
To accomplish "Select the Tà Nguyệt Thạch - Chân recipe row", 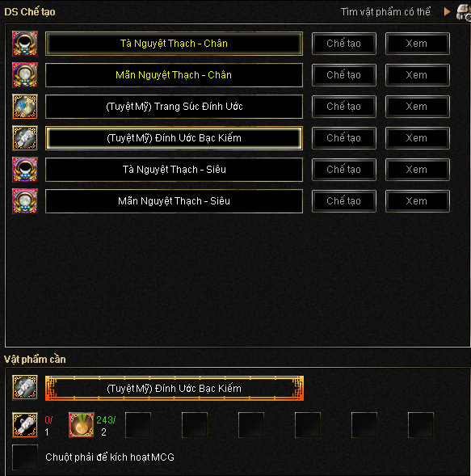I will (174, 44).
